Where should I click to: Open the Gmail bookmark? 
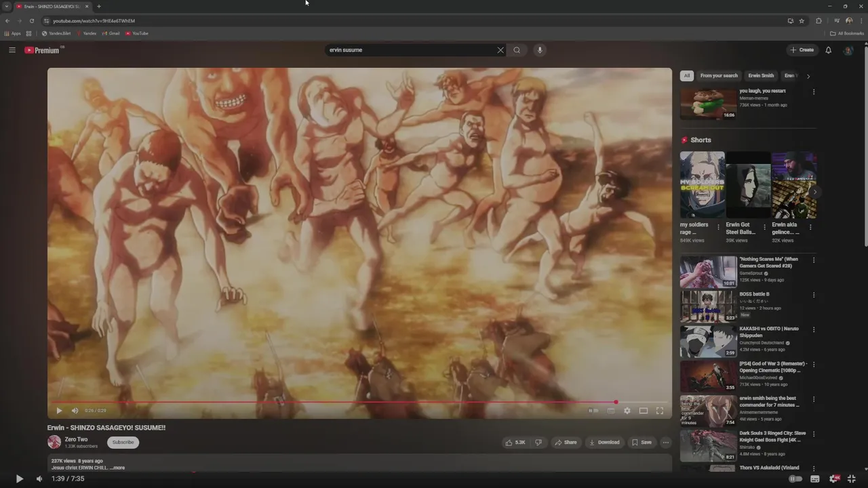(x=111, y=33)
